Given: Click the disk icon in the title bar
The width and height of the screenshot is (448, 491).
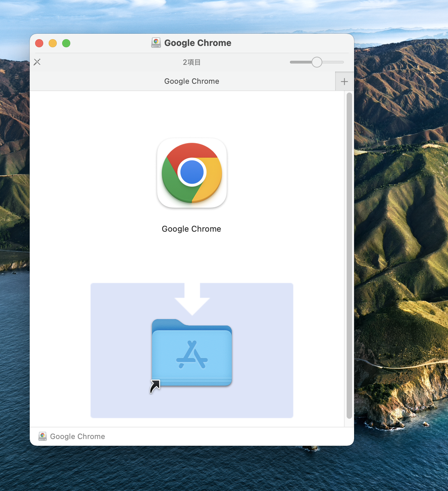Looking at the screenshot, I should [156, 43].
